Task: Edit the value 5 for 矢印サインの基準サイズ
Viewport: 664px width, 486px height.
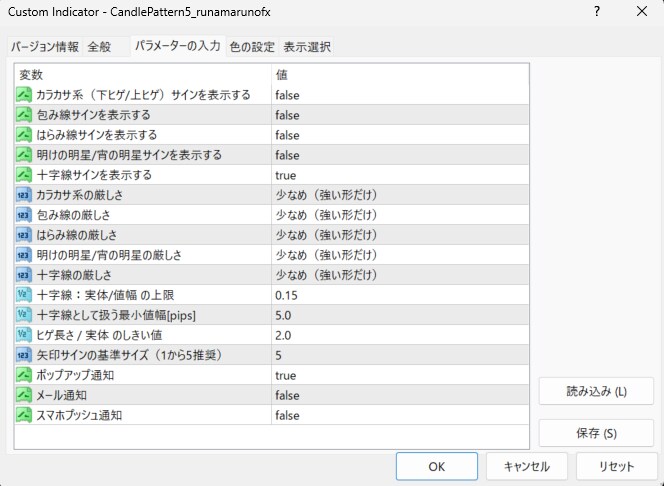Action: pos(400,355)
